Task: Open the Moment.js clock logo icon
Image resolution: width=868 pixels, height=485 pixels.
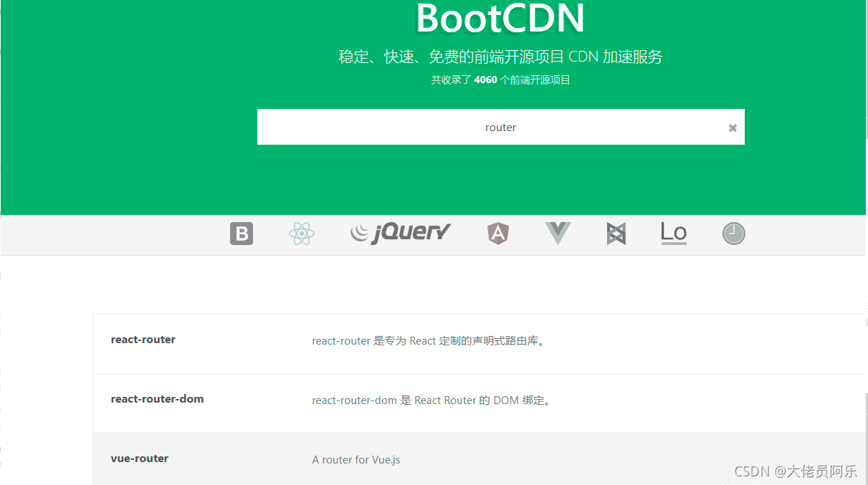Action: pyautogui.click(x=734, y=234)
